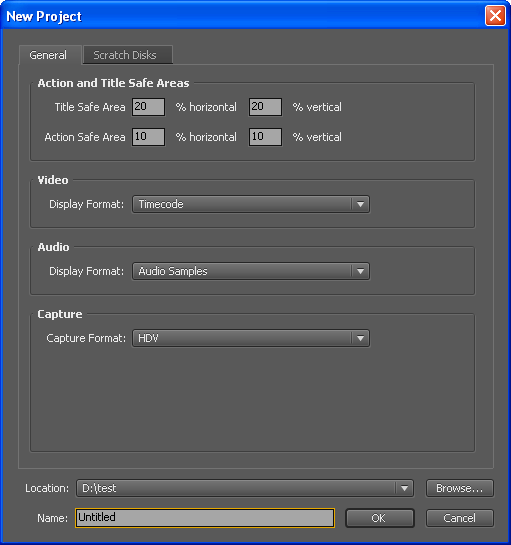This screenshot has width=511, height=545.
Task: Click the arrow on Audio Display Format
Action: pos(360,271)
